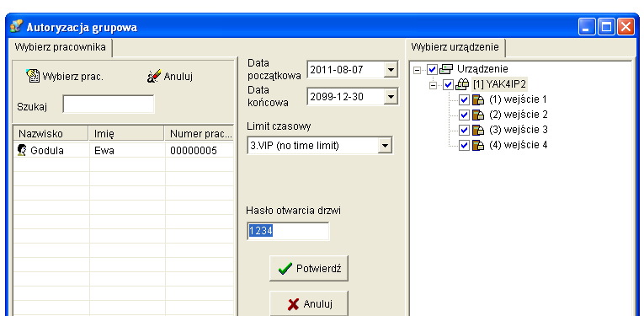
Task: Maximize the Autoryzacja grupowa window
Action: pyautogui.click(x=606, y=27)
